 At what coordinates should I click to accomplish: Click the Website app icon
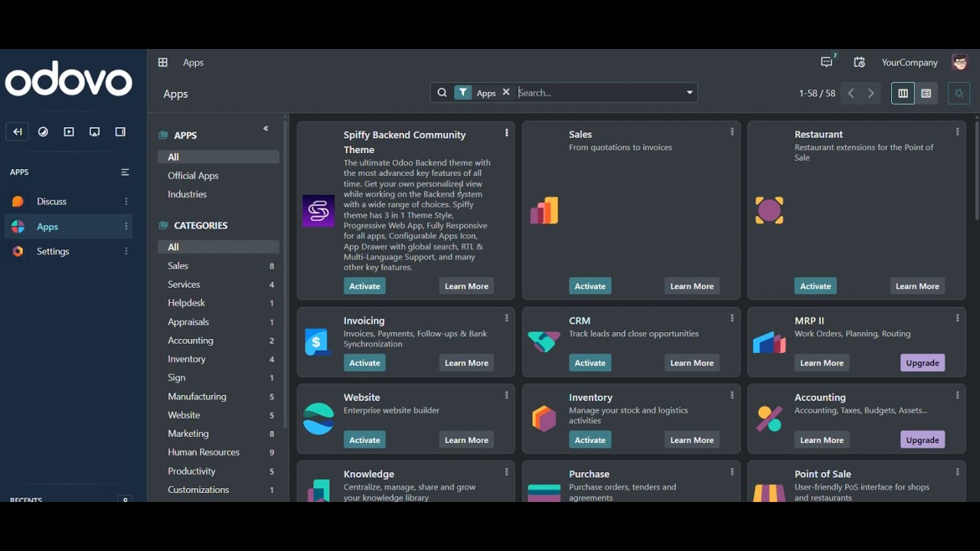(x=318, y=419)
